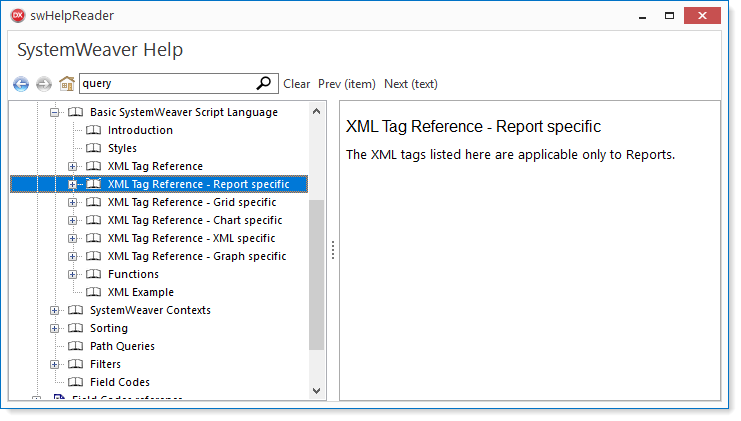Open the Sorting topic

click(x=109, y=328)
